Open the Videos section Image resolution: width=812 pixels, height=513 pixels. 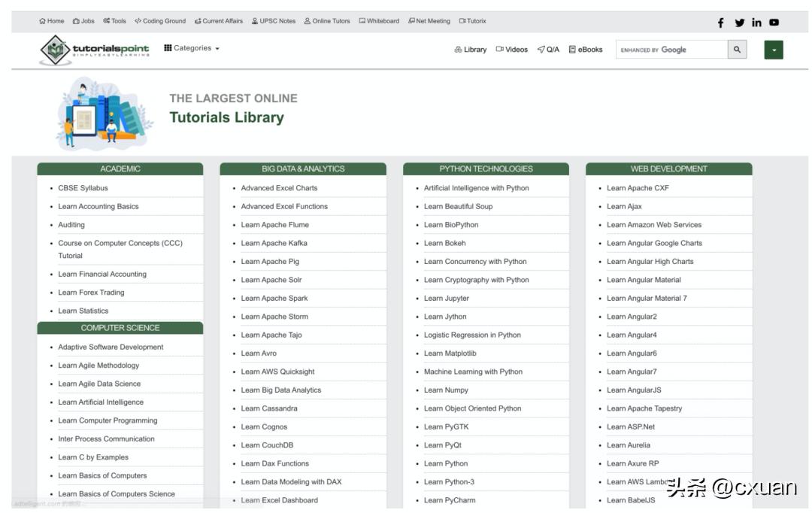coord(512,50)
